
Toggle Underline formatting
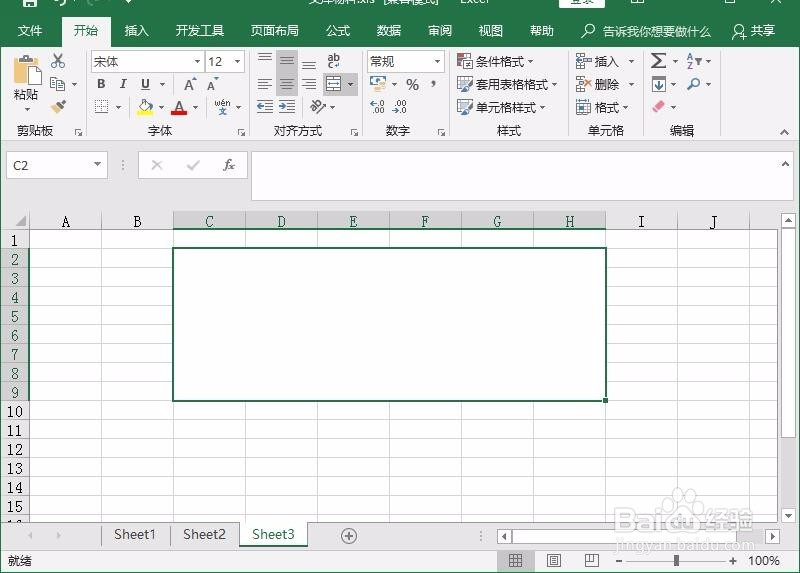coord(145,84)
